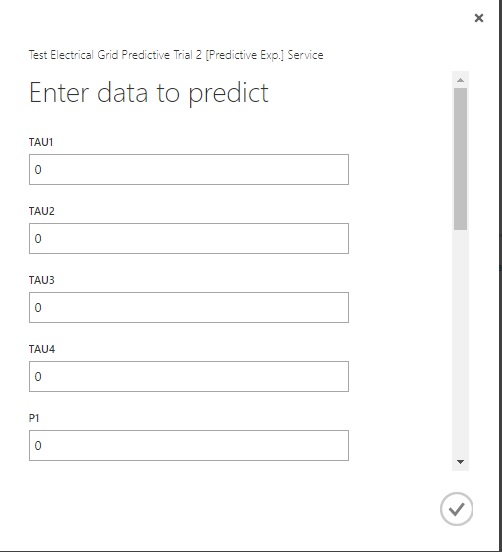Click the scrollbar down arrow
Viewport: 502px width, 552px height.
[x=460, y=462]
